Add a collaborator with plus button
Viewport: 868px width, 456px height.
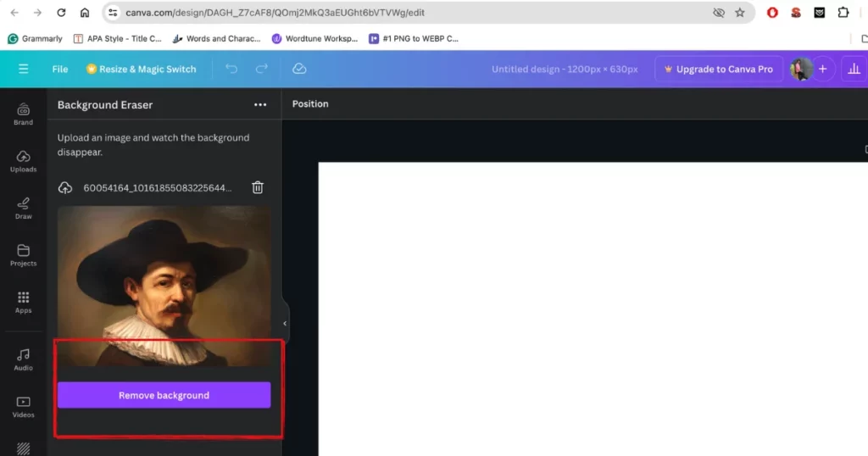click(823, 69)
